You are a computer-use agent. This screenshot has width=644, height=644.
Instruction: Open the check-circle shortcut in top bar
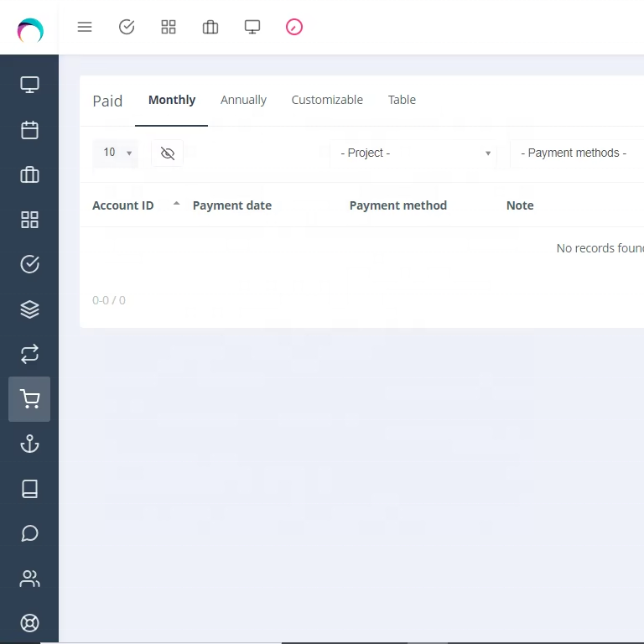click(x=127, y=27)
